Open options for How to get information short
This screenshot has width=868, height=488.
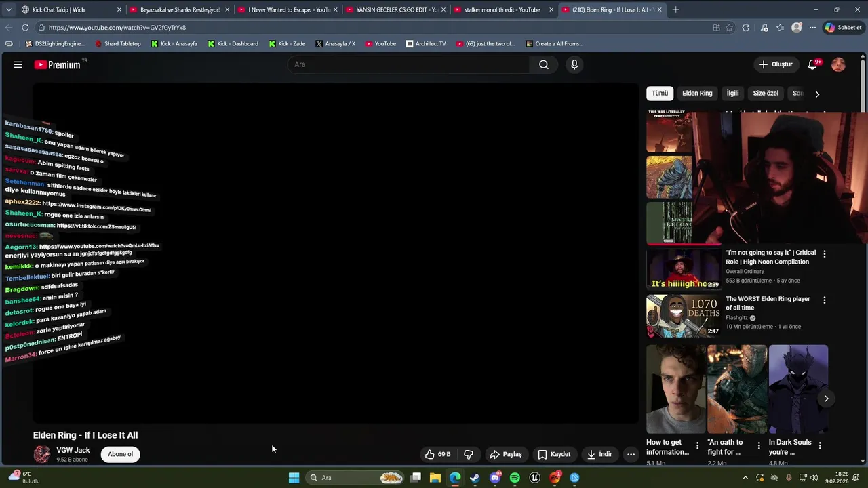[x=697, y=445]
